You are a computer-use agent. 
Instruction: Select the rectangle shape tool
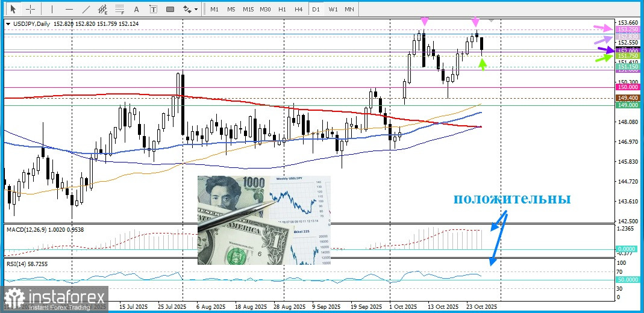[x=170, y=8]
